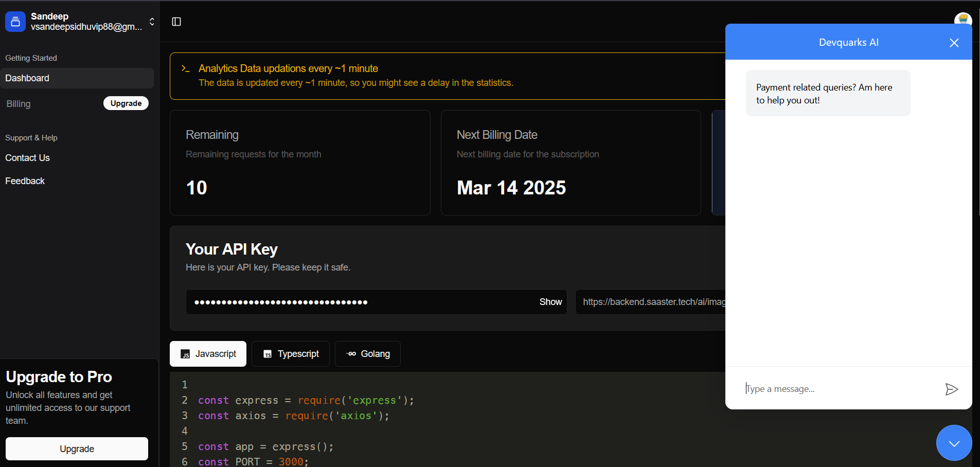Toggle the sidebar panel icon

click(x=176, y=22)
